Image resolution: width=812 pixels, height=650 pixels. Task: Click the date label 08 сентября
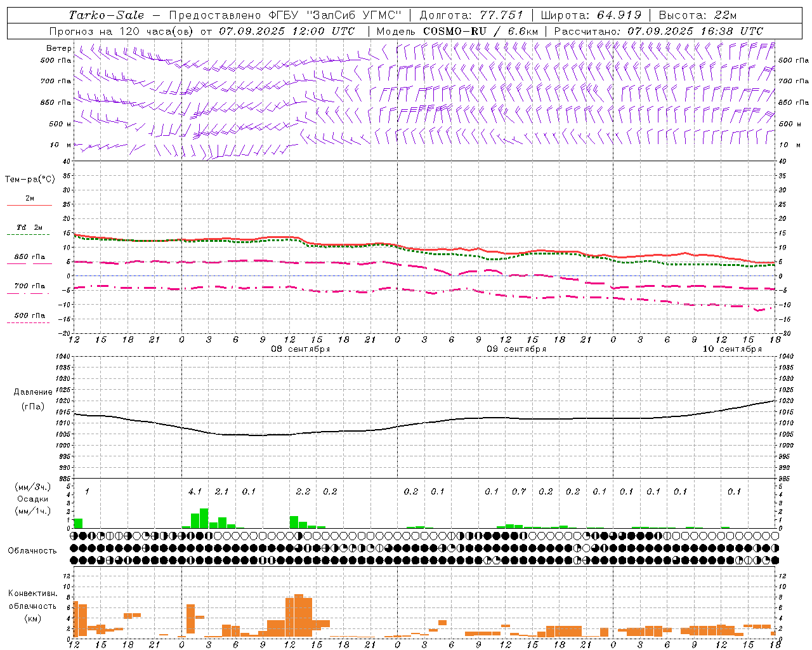301,349
